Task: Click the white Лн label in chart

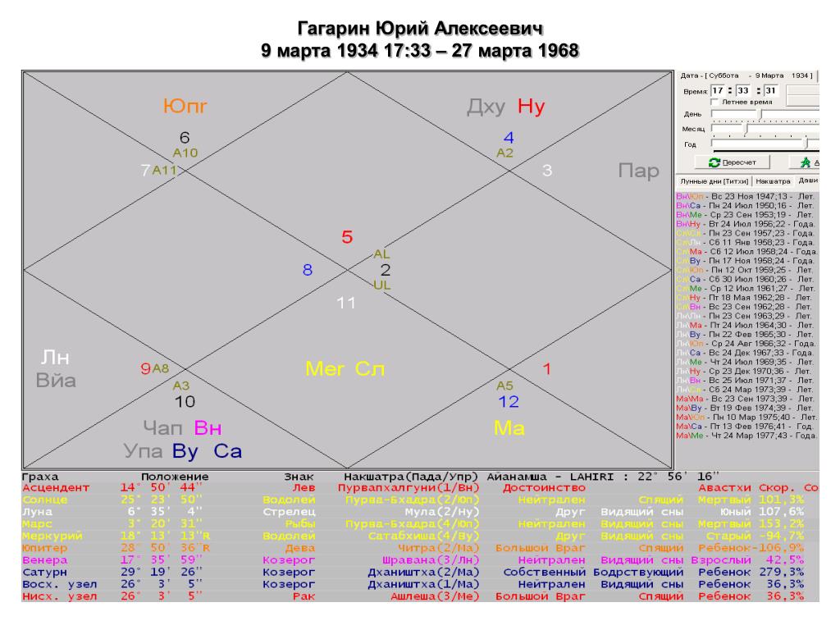Action: click(x=55, y=358)
